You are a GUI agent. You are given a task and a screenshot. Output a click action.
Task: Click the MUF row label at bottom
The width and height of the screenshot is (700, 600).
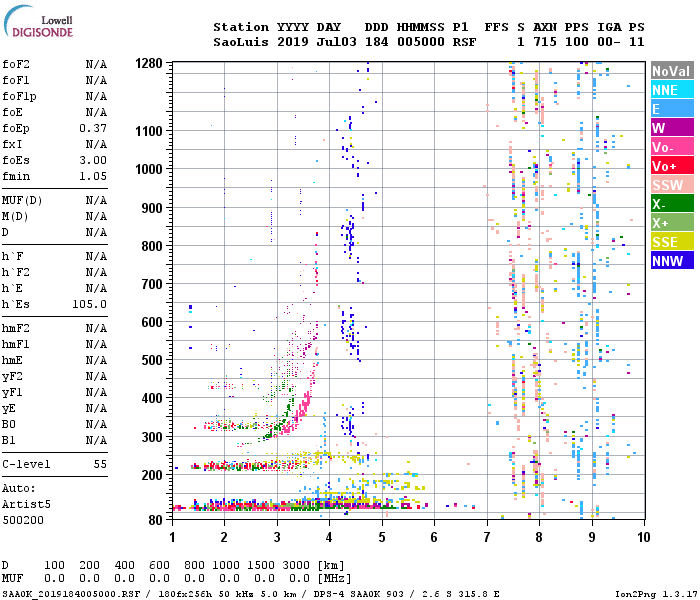[12, 578]
